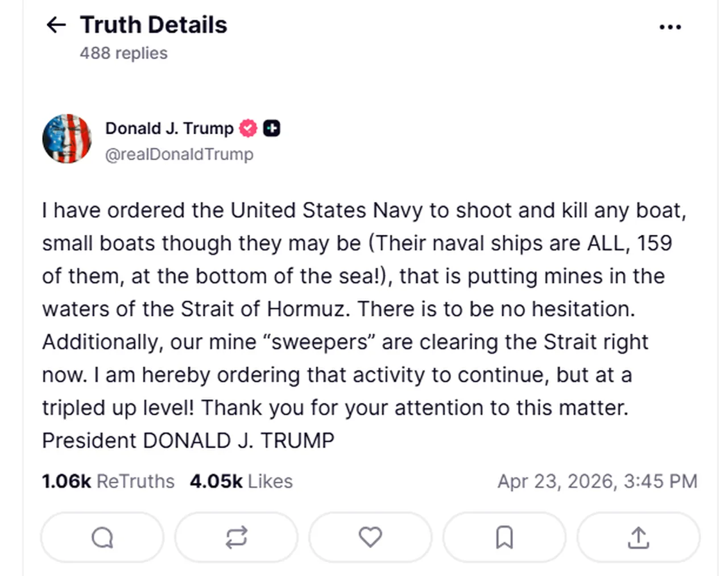Viewport: 728px width, 576px height.
Task: Click the 4.05k Likes count
Action: coord(241,481)
